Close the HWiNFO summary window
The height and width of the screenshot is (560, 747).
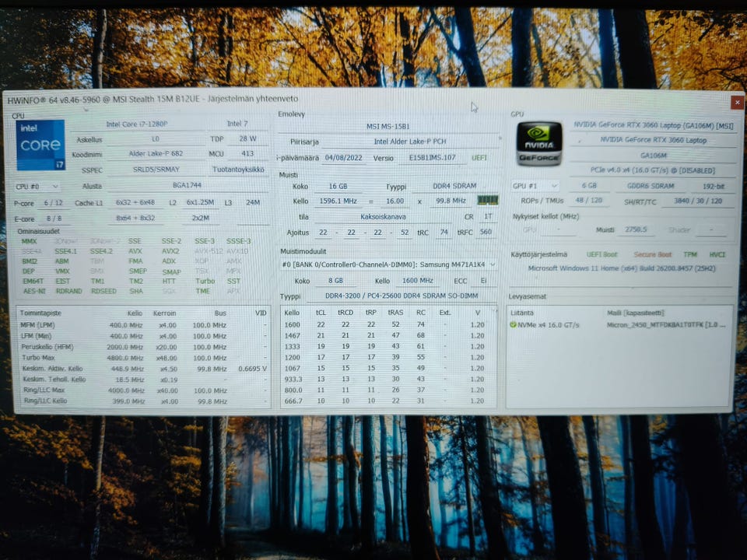pos(737,102)
